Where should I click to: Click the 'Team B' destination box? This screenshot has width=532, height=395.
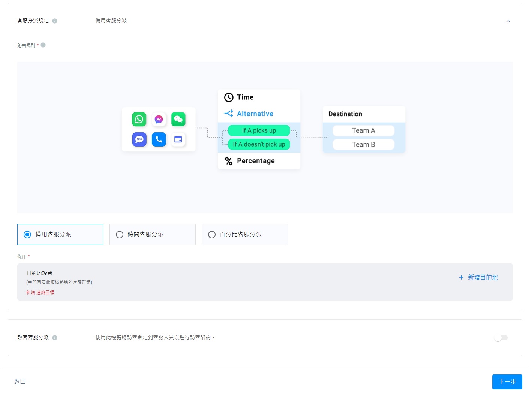[x=363, y=144]
